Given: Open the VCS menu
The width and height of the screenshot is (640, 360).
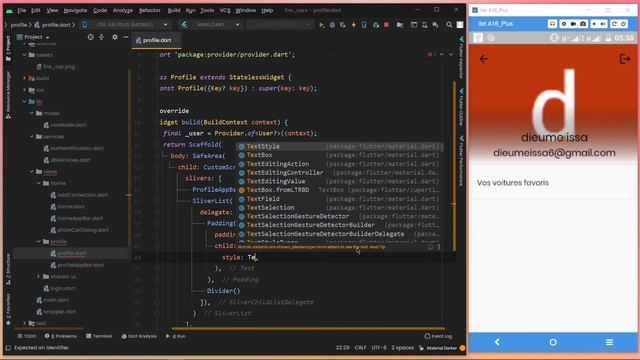Looking at the screenshot, I should [x=225, y=10].
